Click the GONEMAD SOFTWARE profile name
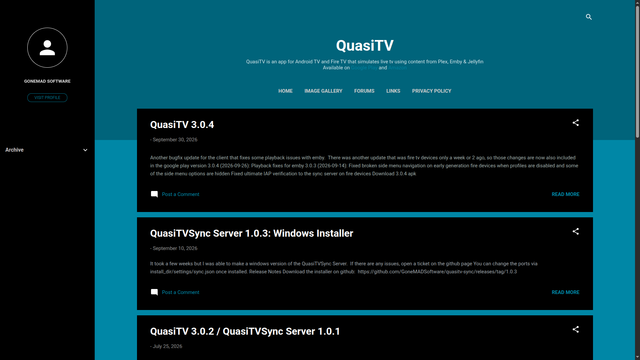 point(47,81)
